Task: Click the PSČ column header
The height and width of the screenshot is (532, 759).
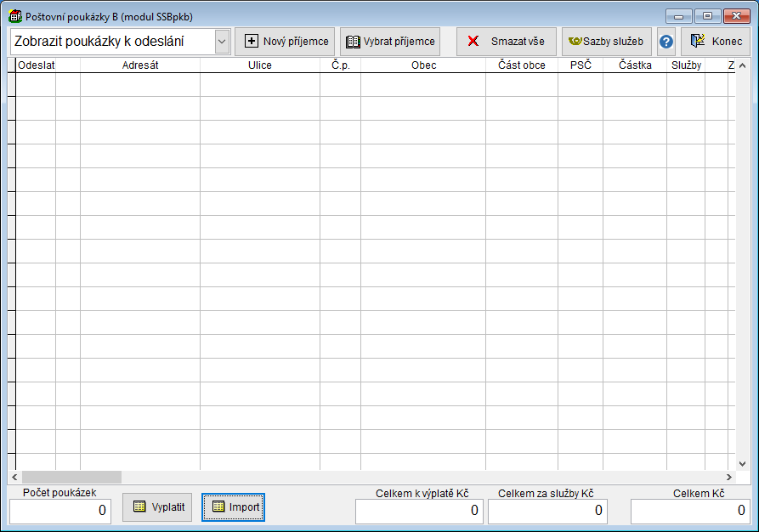Action: (581, 65)
